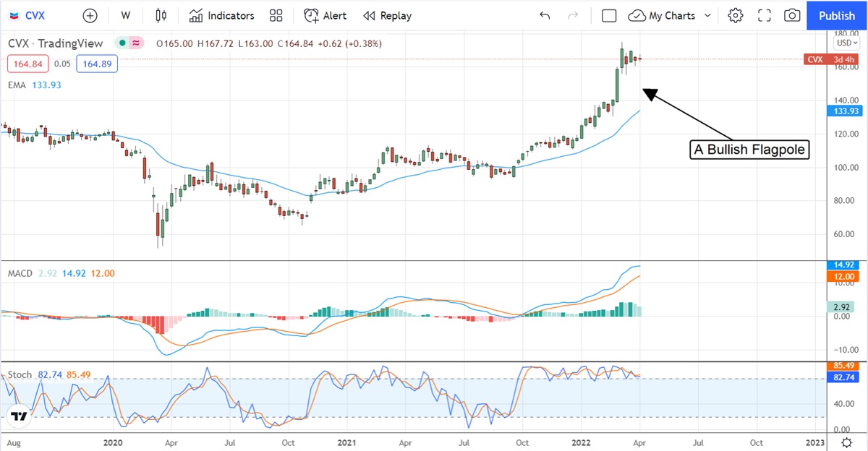Click the undo arrow
Viewport: 868px width, 451px height.
545,15
